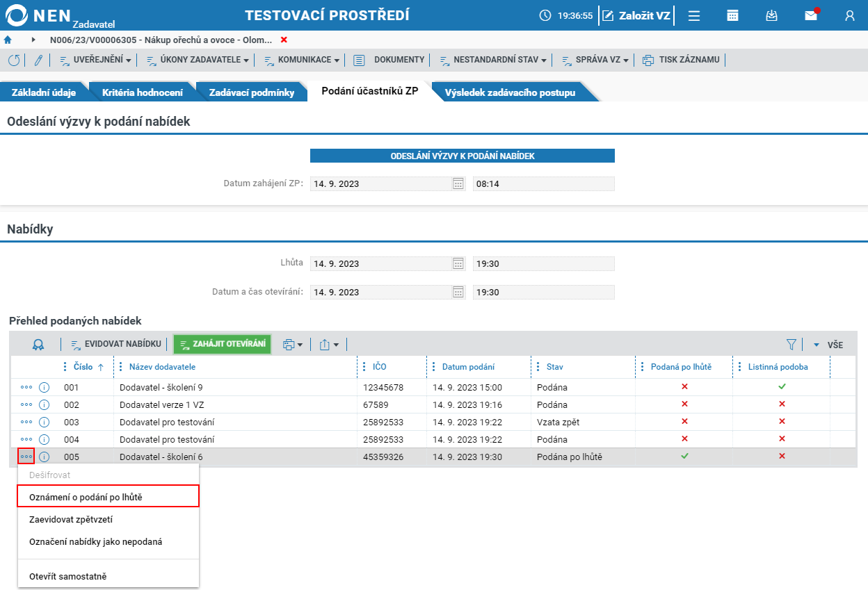The height and width of the screenshot is (590, 868).
Task: Click the Založit VZ button
Action: pos(636,15)
